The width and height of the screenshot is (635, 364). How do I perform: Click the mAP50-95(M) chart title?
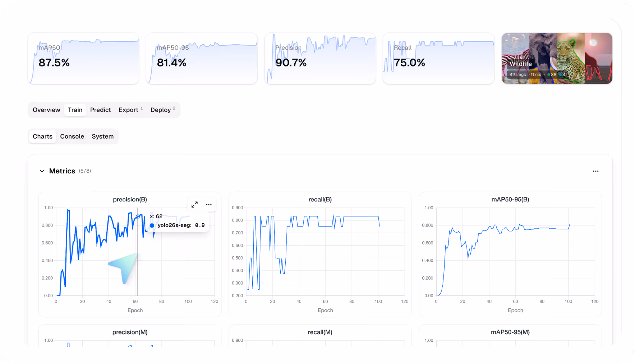coord(510,332)
